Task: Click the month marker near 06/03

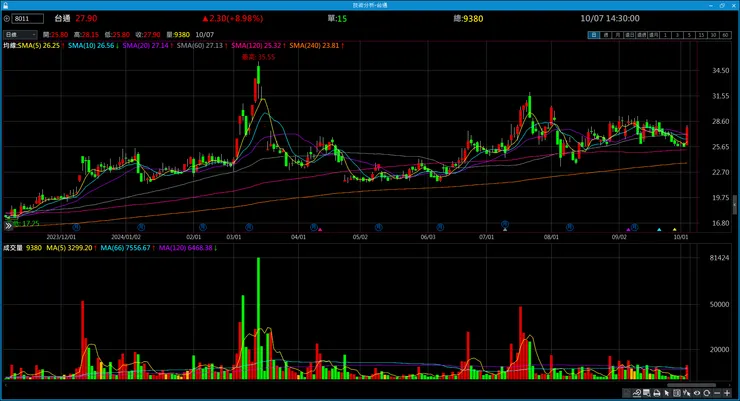Action: pyautogui.click(x=440, y=227)
